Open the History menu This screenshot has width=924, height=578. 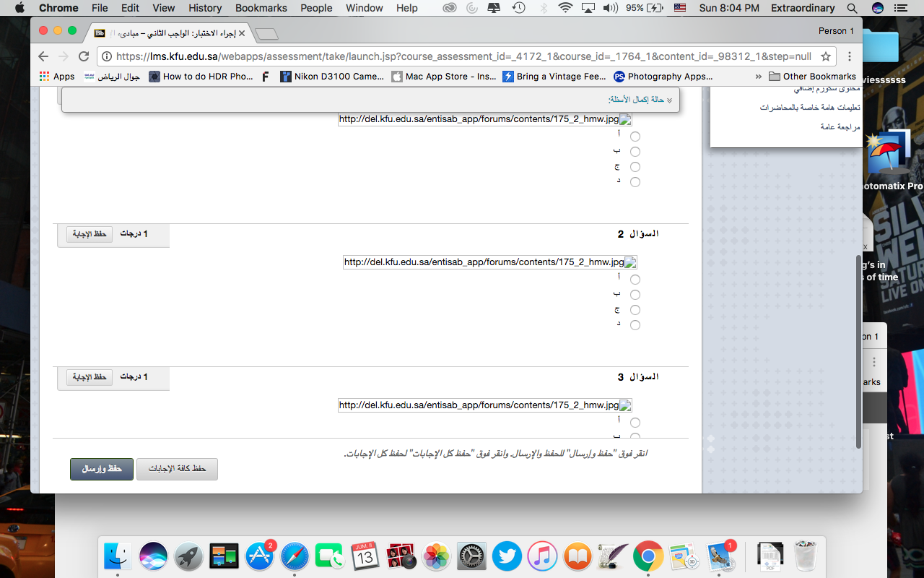coord(205,8)
